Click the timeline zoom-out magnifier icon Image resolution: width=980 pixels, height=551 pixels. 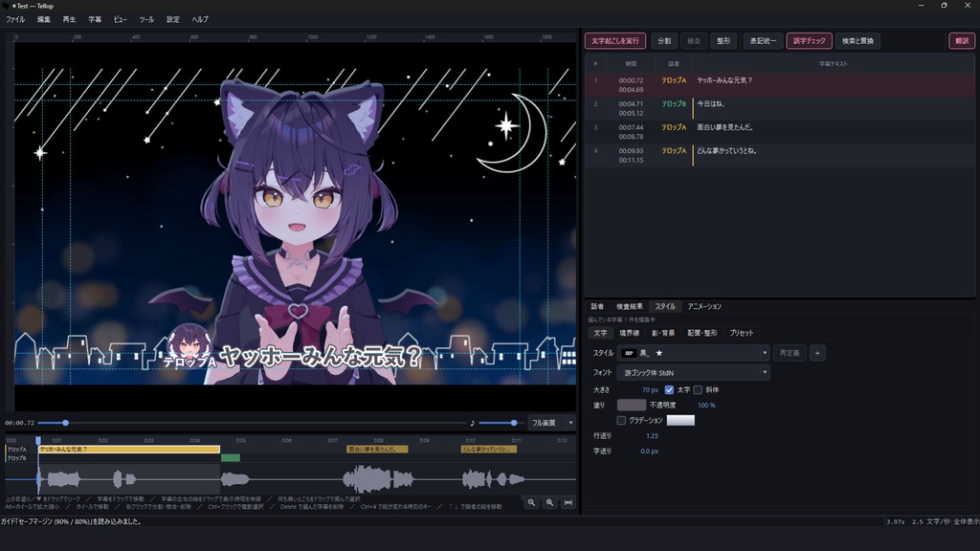[x=531, y=502]
